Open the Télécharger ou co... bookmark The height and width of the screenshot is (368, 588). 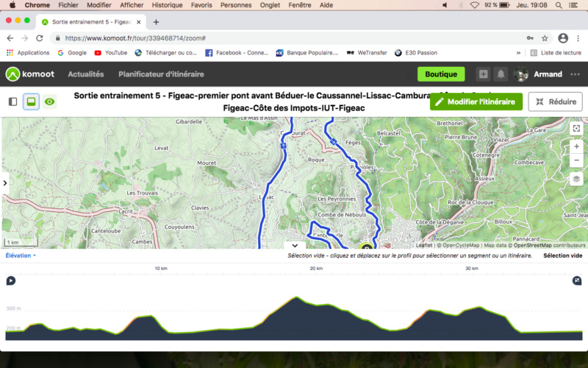[x=166, y=53]
